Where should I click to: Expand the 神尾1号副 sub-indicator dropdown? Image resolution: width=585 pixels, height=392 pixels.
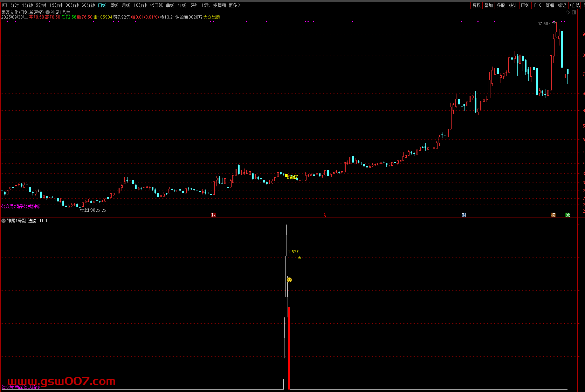point(4,221)
